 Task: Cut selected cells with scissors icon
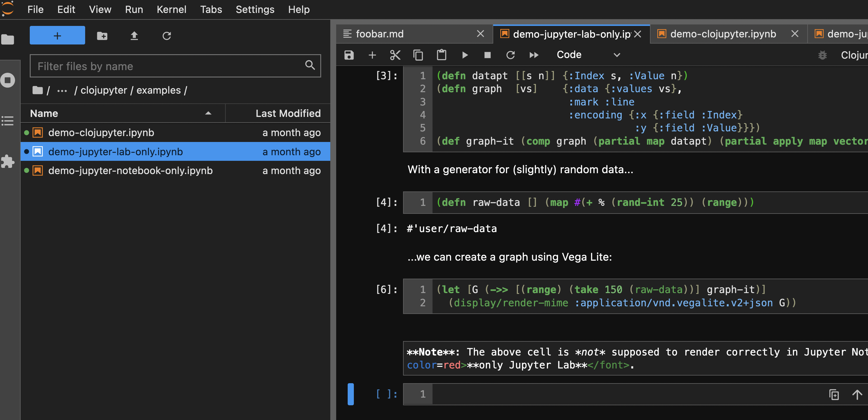click(395, 55)
